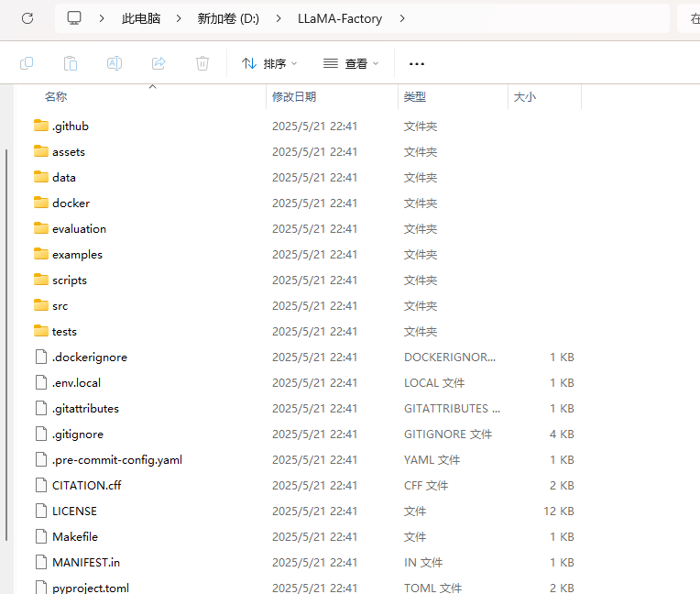Viewport: 700px width, 594px height.
Task: Select the .env.local file icon
Action: click(x=41, y=382)
